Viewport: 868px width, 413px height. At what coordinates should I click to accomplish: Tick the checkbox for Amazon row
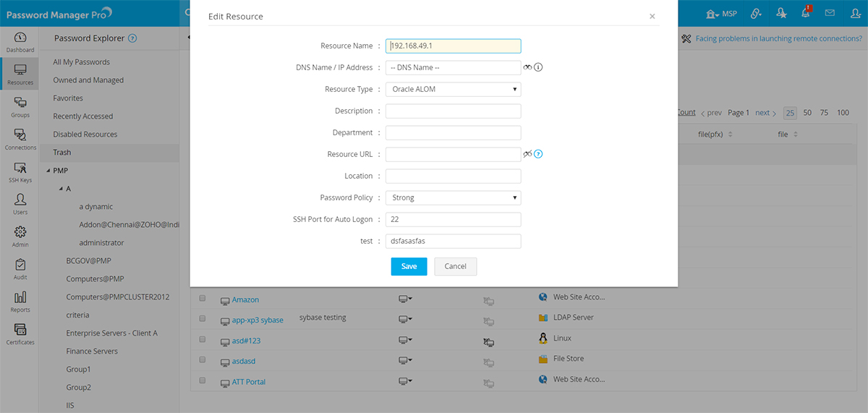(x=203, y=299)
